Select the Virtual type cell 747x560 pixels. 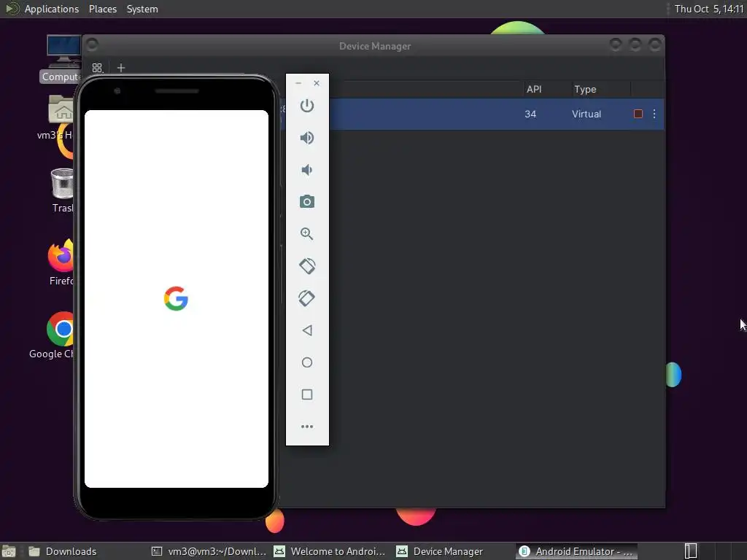pyautogui.click(x=587, y=114)
